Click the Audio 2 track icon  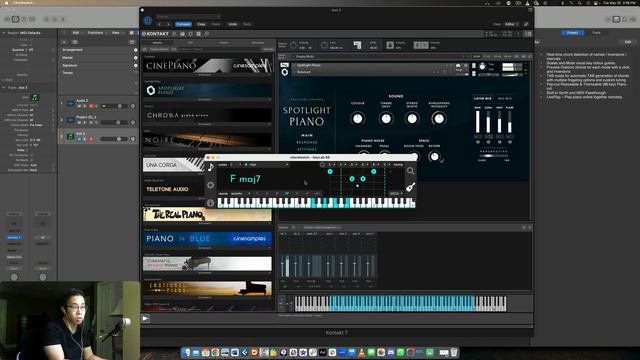tap(70, 104)
